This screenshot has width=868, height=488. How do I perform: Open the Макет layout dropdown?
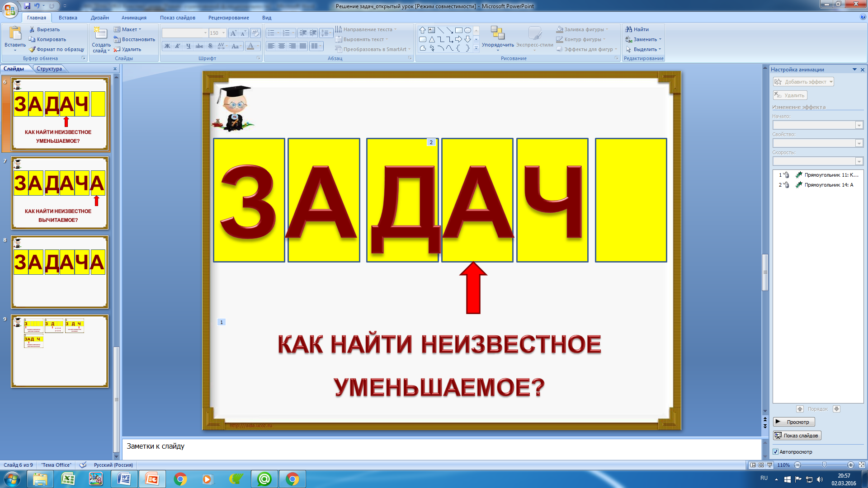point(127,29)
